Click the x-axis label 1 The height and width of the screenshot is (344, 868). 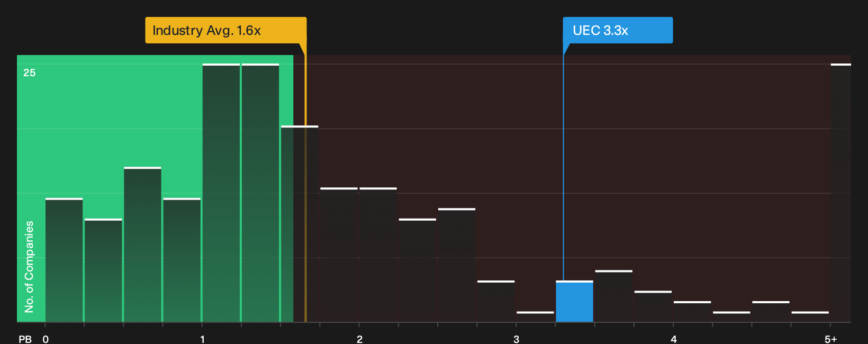(202, 339)
